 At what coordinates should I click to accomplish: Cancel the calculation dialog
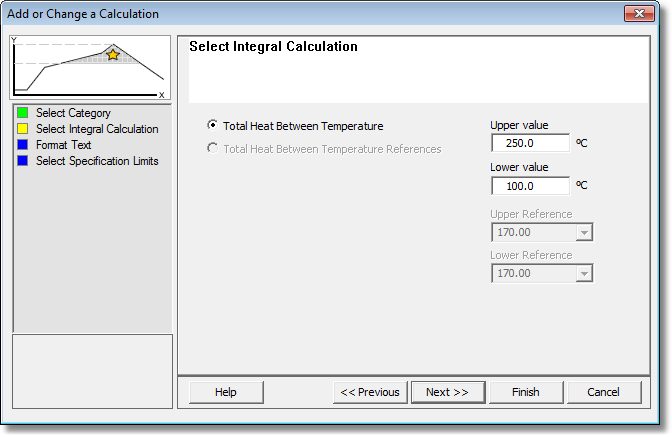tap(604, 392)
